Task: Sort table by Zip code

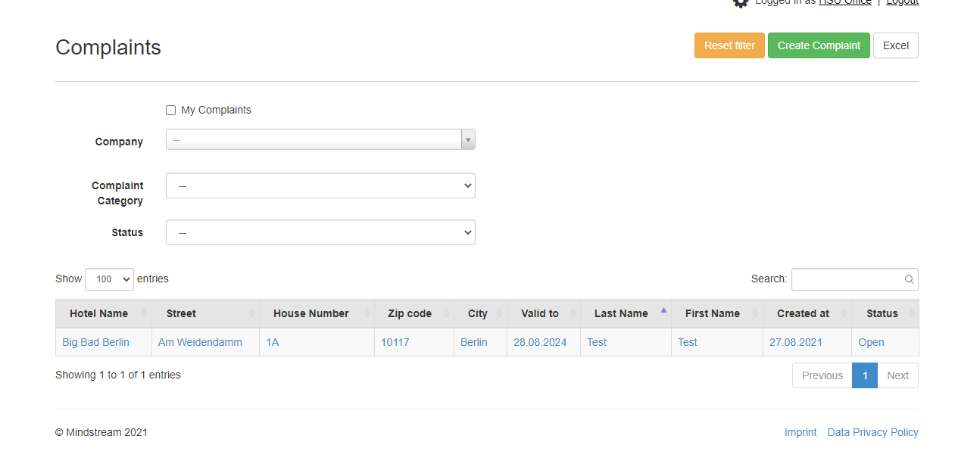Action: click(x=409, y=313)
